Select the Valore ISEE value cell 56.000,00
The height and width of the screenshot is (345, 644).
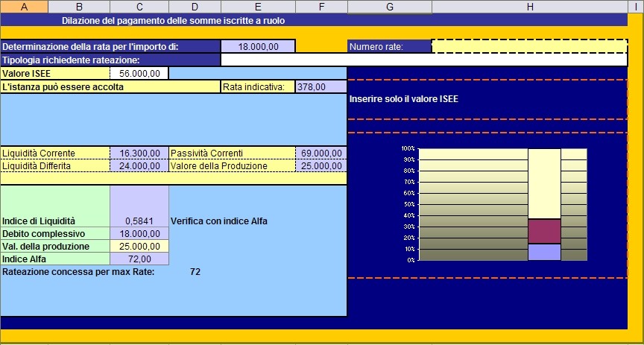(139, 73)
